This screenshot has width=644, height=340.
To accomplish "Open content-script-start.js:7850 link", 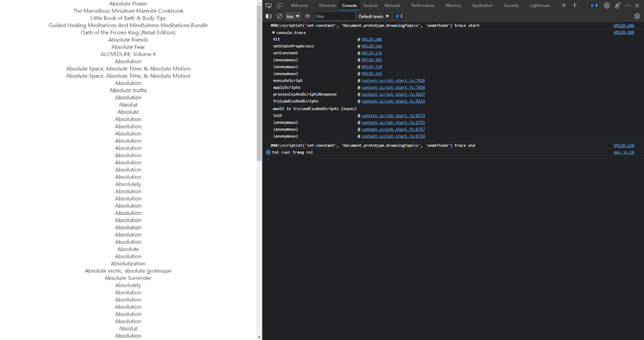I will (x=393, y=87).
